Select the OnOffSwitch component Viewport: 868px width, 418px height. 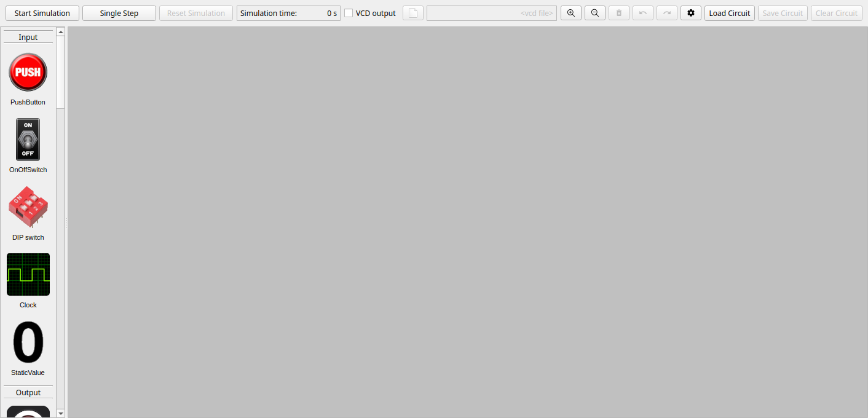coord(28,140)
